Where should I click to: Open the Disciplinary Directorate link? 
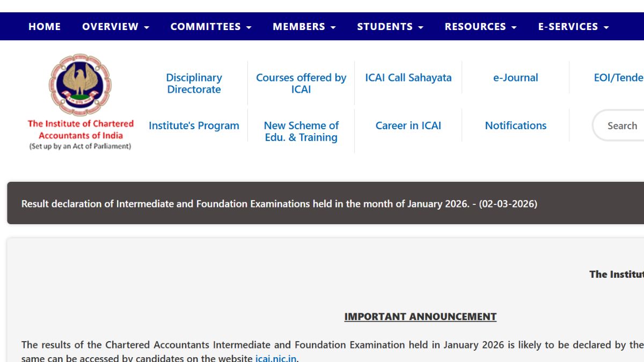[x=194, y=84]
